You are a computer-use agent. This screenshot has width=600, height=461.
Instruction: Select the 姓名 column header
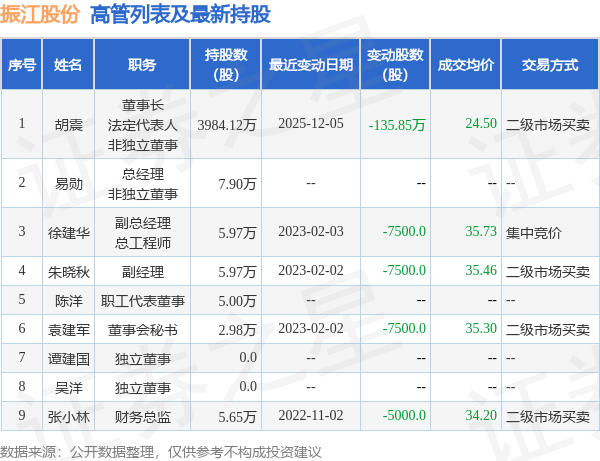tap(68, 65)
